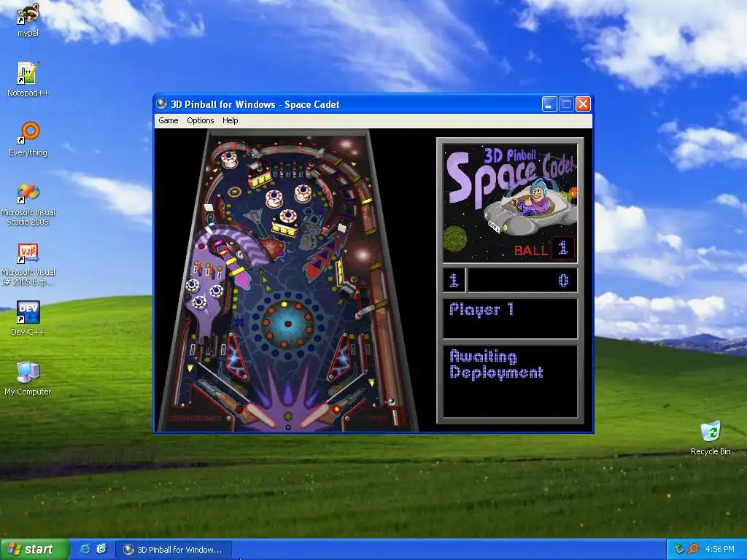This screenshot has width=747, height=560.
Task: Click the 3D Pinball title bar text
Action: click(x=255, y=104)
